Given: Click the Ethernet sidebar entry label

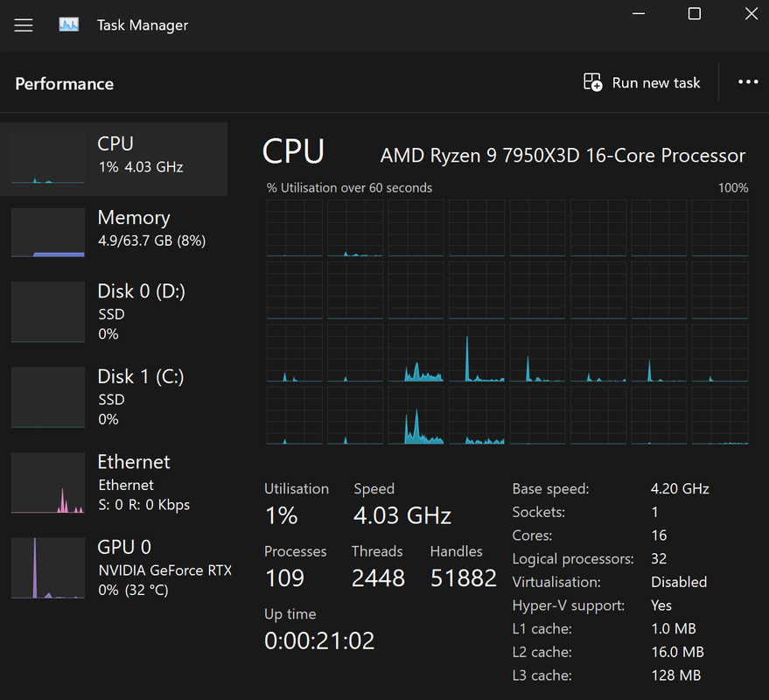Looking at the screenshot, I should pos(133,462).
